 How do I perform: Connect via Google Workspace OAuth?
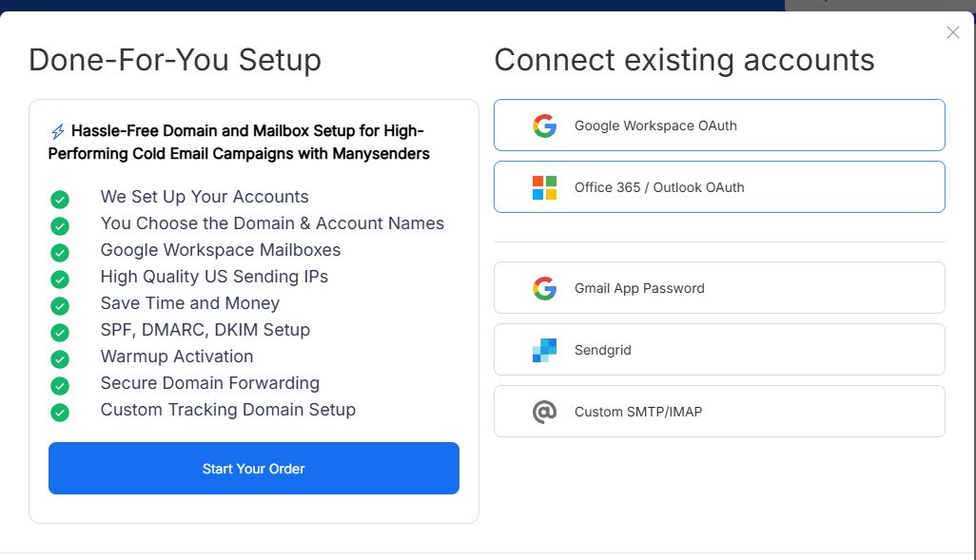click(x=719, y=126)
